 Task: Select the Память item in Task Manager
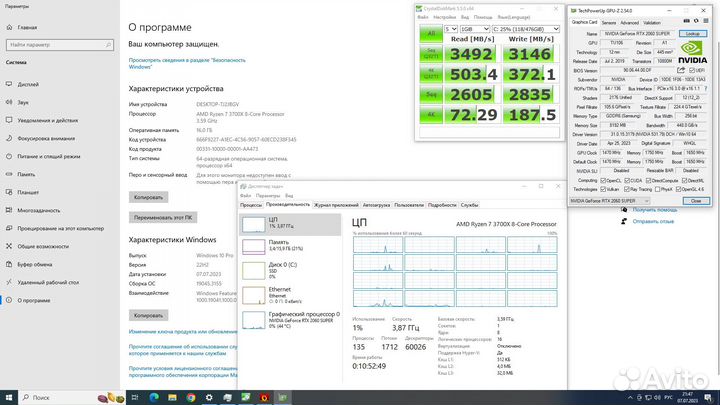(x=290, y=246)
